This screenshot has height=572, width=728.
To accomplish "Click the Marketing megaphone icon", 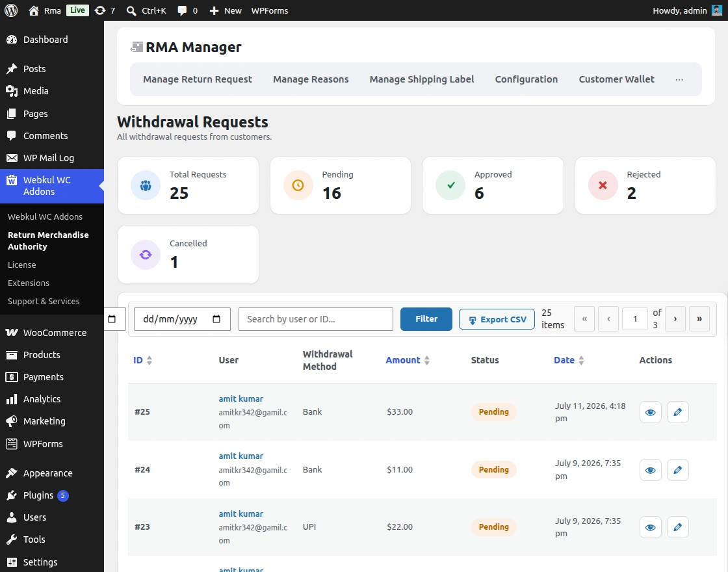I will (x=12, y=421).
